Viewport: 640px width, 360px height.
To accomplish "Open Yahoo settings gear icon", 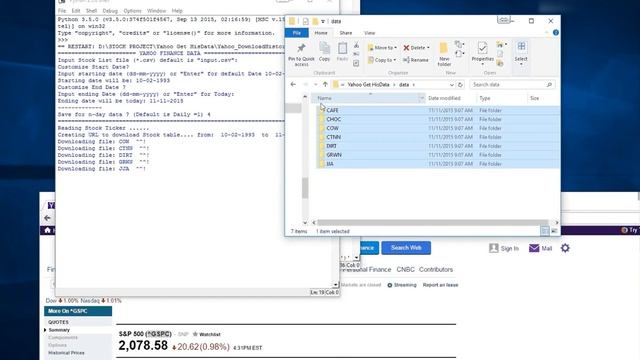I will coord(565,248).
